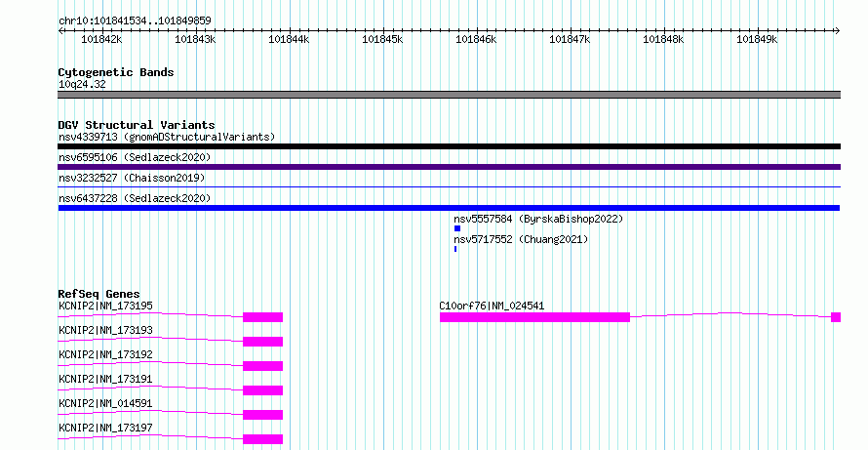Click the KCNIP2 NM_173197 magenta exon block

263,439
